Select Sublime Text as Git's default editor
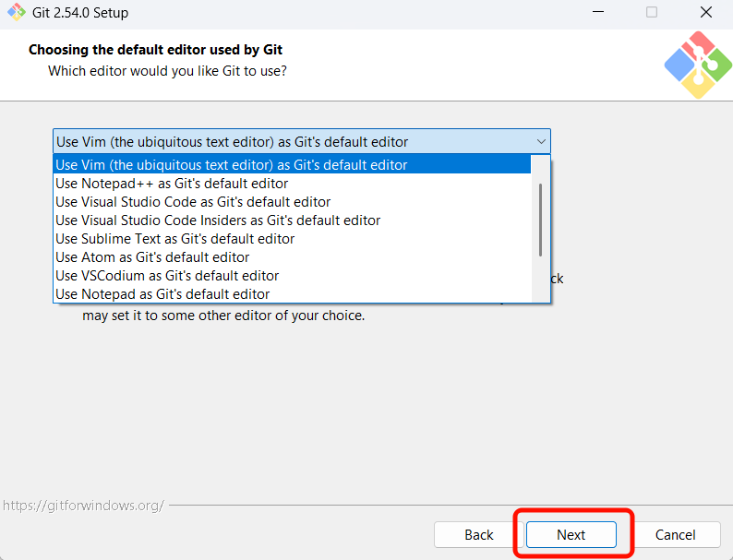 pyautogui.click(x=292, y=239)
